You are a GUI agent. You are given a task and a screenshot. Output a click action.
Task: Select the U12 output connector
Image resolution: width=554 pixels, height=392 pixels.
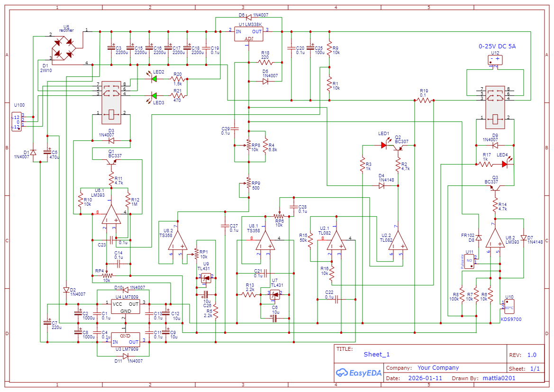tap(495, 60)
